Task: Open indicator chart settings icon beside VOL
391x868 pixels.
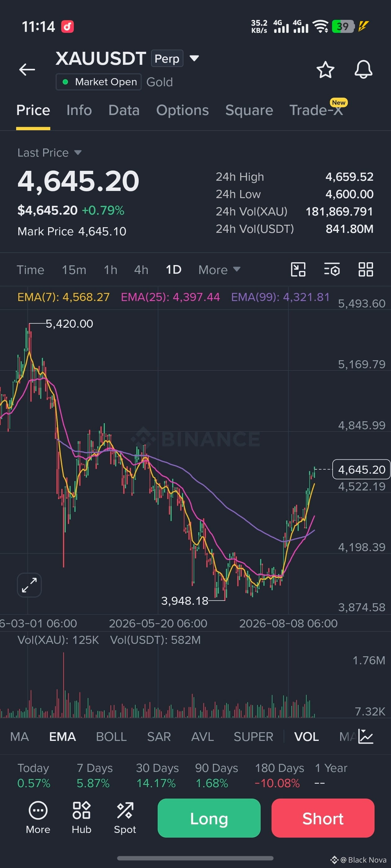Action: click(366, 736)
